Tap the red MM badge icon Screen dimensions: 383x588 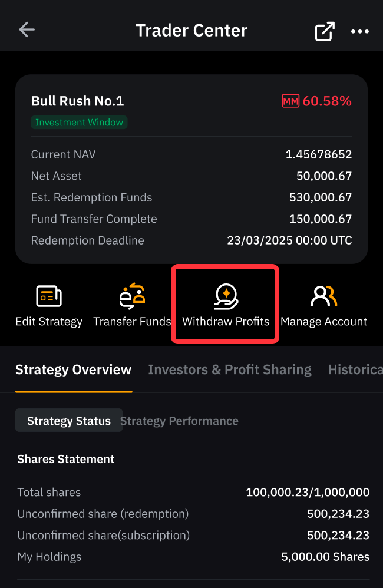[x=290, y=101]
